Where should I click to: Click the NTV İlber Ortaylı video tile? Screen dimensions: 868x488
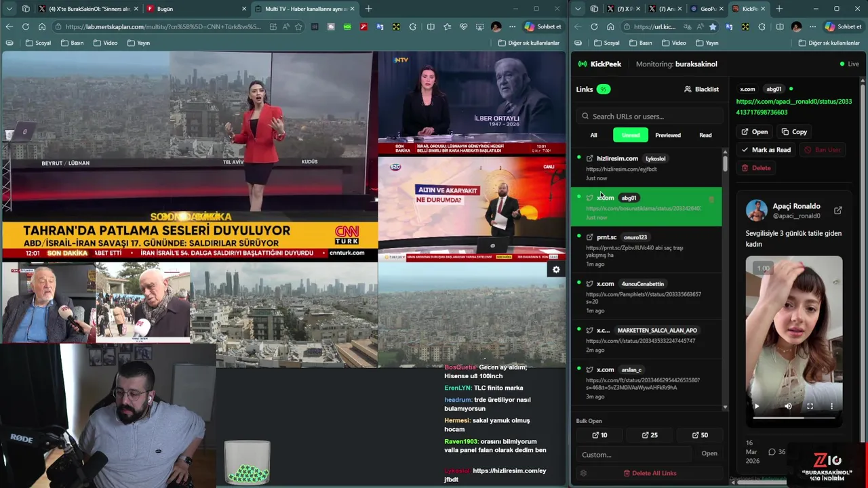tap(471, 104)
